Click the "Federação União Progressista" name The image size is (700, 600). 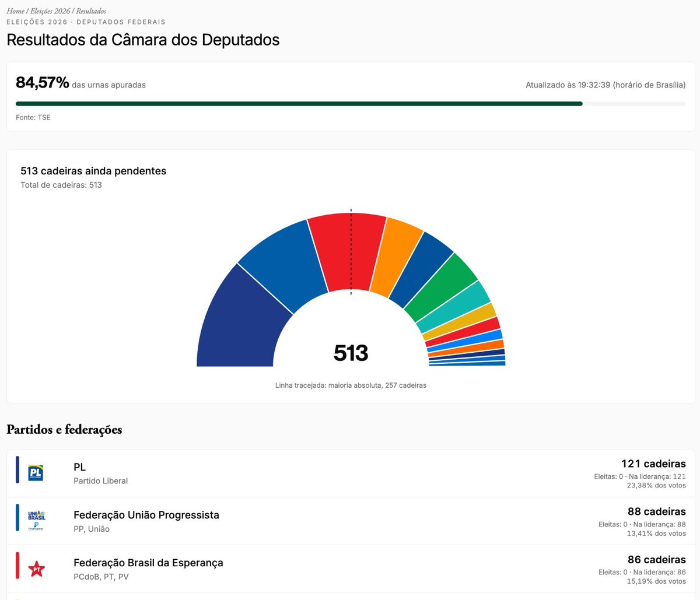coord(146,515)
